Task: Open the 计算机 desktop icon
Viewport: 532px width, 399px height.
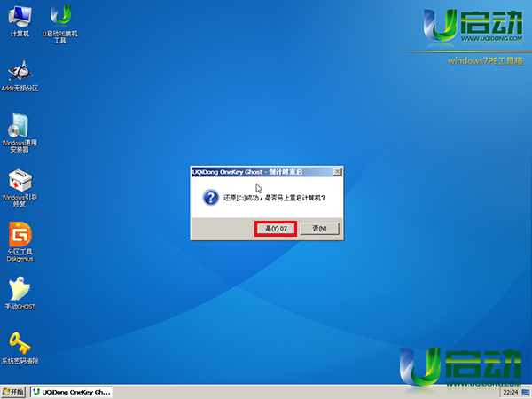Action: click(x=20, y=21)
